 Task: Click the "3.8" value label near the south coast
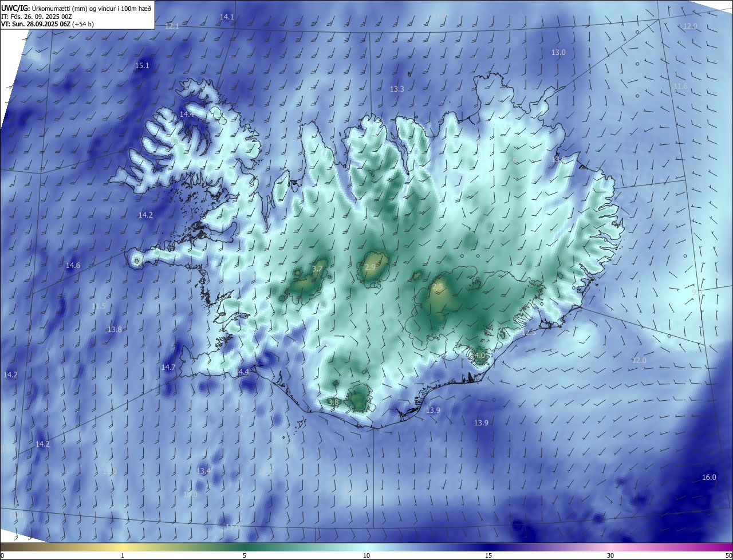coord(334,403)
